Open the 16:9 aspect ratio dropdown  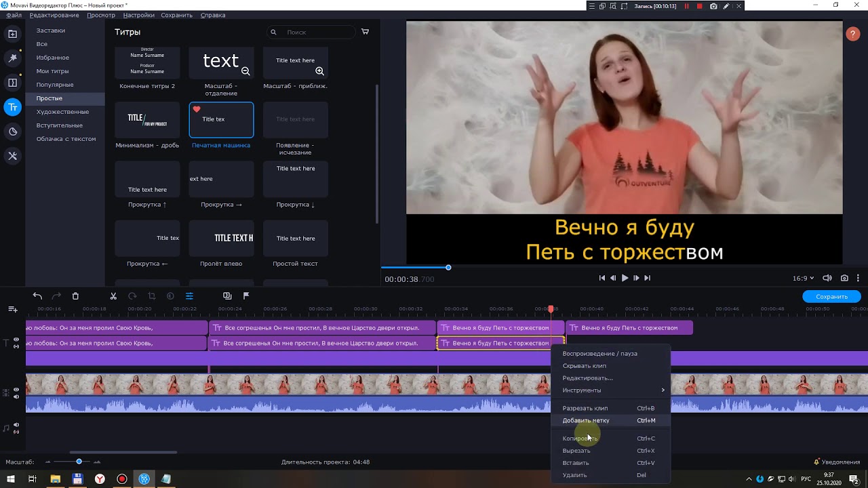click(804, 278)
